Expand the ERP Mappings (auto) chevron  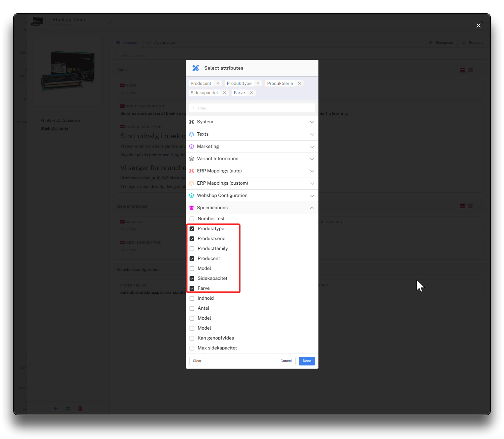point(312,171)
